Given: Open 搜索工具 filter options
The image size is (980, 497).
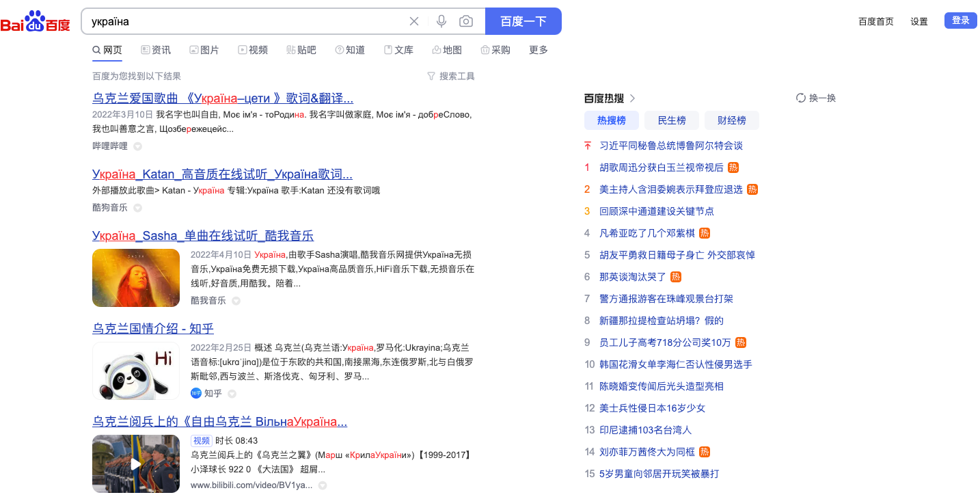Looking at the screenshot, I should [x=451, y=76].
